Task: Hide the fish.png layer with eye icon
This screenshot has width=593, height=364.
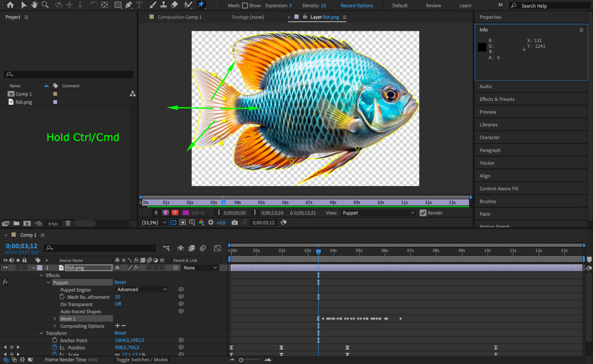Action: [5, 268]
